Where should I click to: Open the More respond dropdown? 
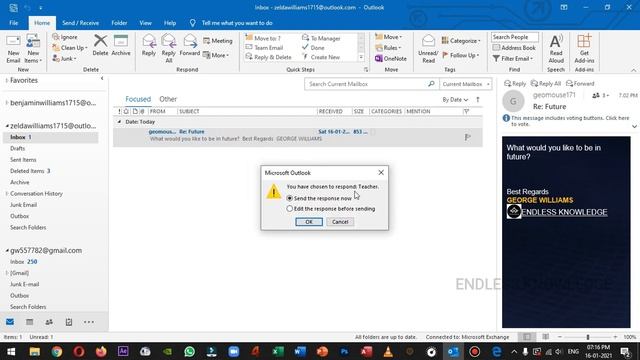click(x=216, y=55)
